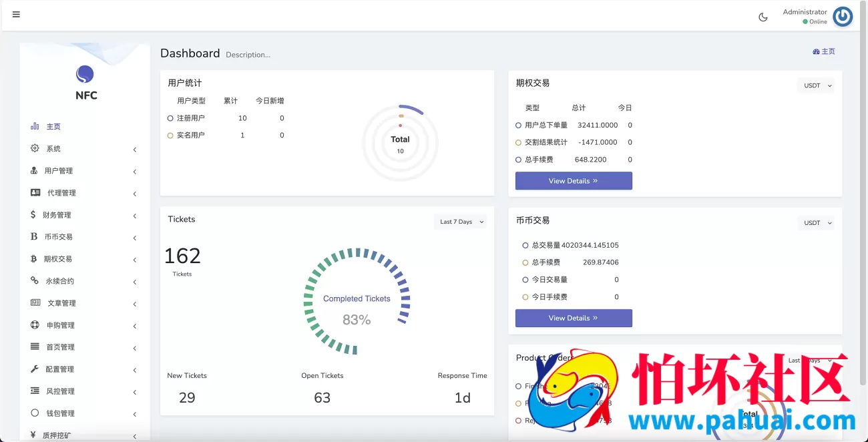The width and height of the screenshot is (868, 442).
Task: Click the 用户管理 user icon
Action: (34, 170)
